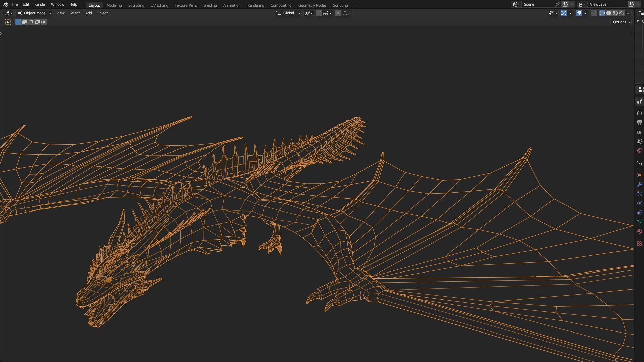This screenshot has width=644, height=362.
Task: Open the Object Data mesh properties tab
Action: (x=639, y=222)
